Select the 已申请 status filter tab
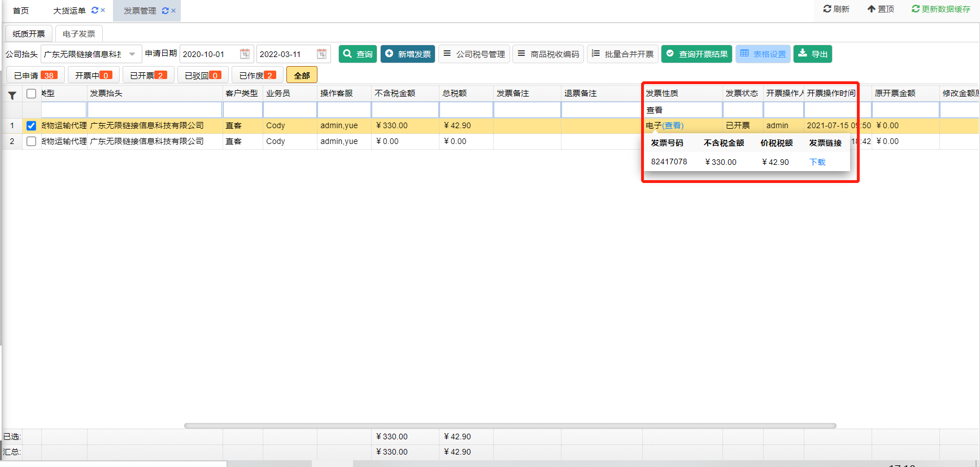This screenshot has width=980, height=467. tap(35, 75)
